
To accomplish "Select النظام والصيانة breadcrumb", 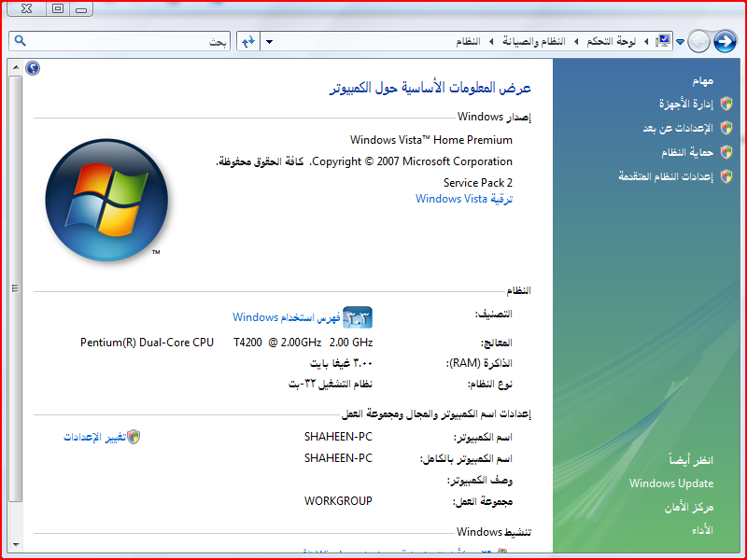I will [533, 41].
